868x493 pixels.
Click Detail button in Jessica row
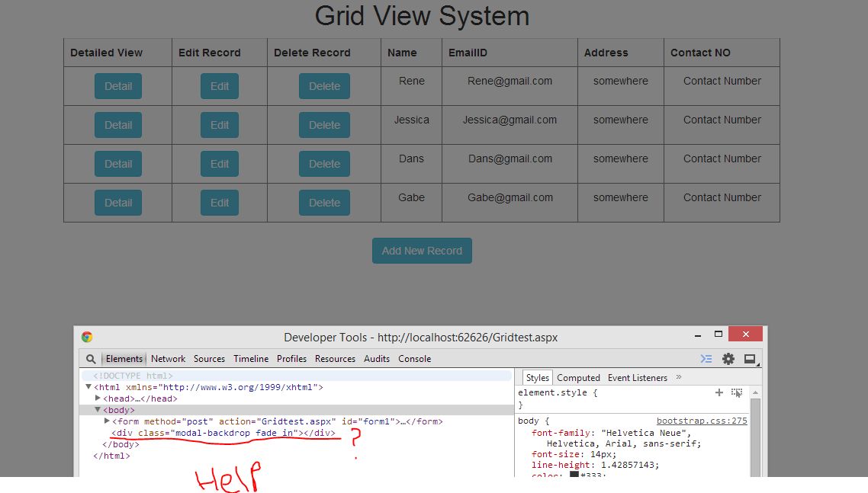click(x=118, y=125)
